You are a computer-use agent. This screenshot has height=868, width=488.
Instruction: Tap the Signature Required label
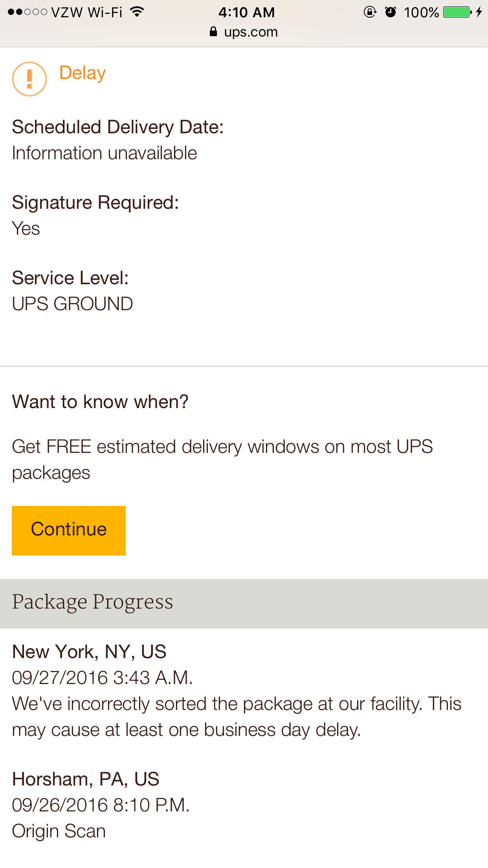95,203
